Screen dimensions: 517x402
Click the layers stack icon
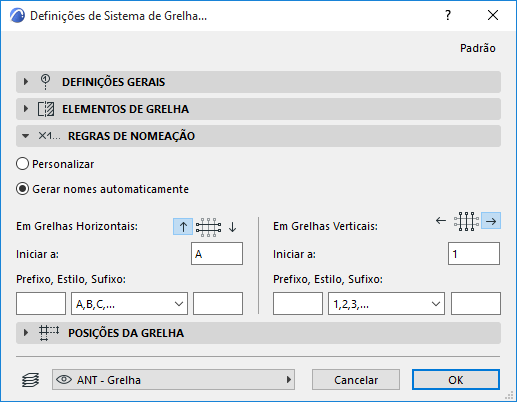pos(30,380)
